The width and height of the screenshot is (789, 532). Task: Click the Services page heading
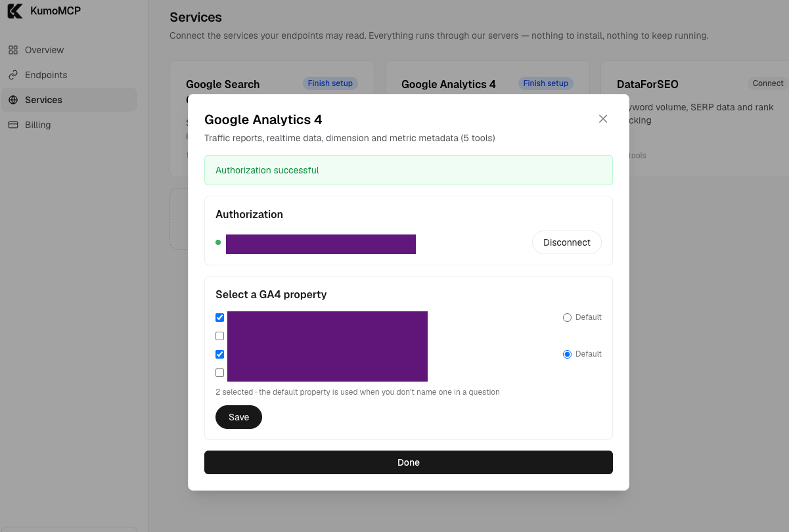pyautogui.click(x=196, y=17)
